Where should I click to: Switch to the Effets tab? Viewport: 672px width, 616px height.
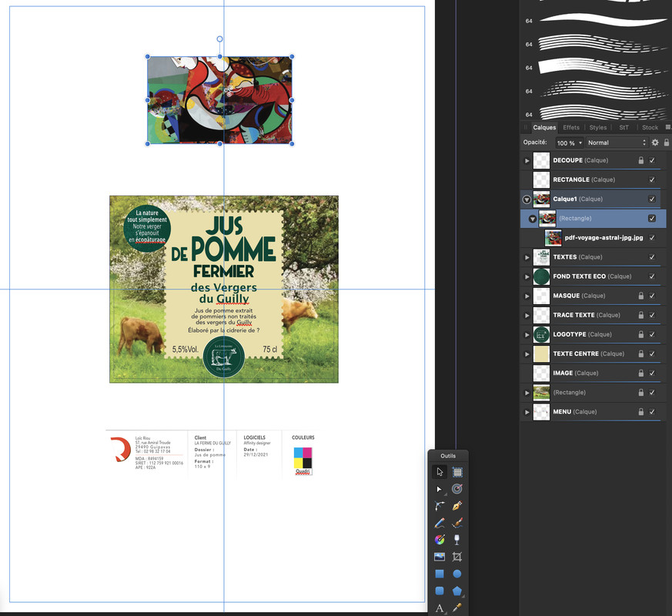click(571, 127)
